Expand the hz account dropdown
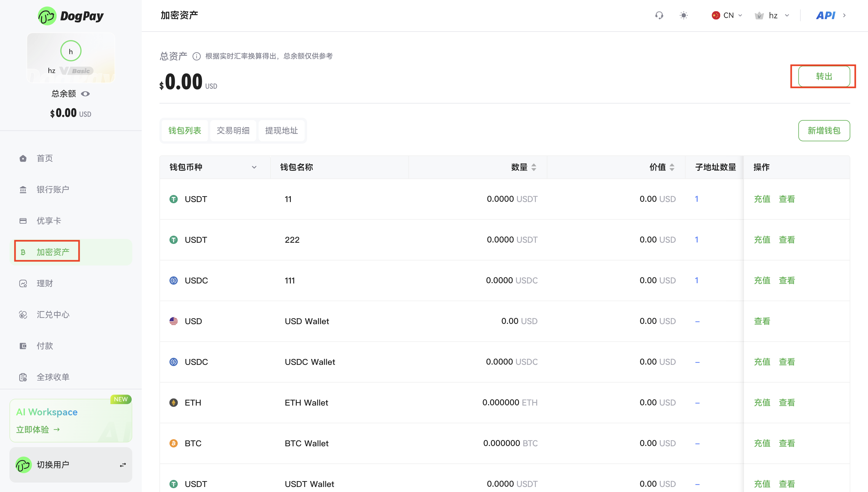868x492 pixels. (x=787, y=16)
